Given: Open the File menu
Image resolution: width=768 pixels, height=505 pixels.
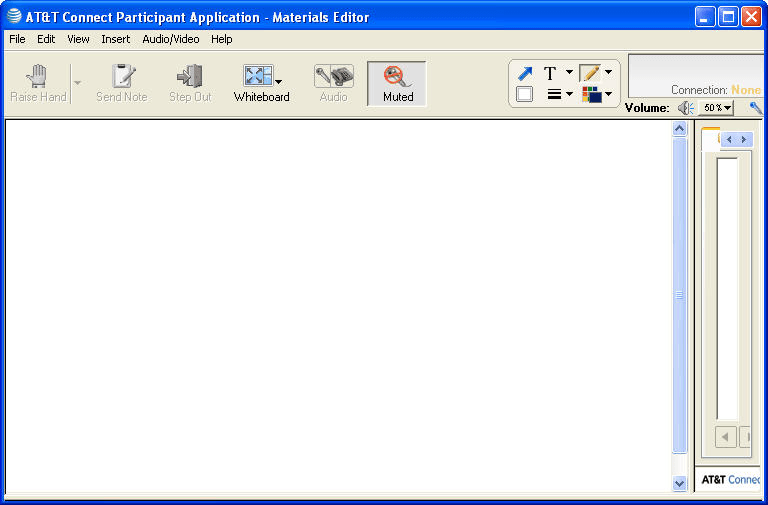Looking at the screenshot, I should click(17, 39).
